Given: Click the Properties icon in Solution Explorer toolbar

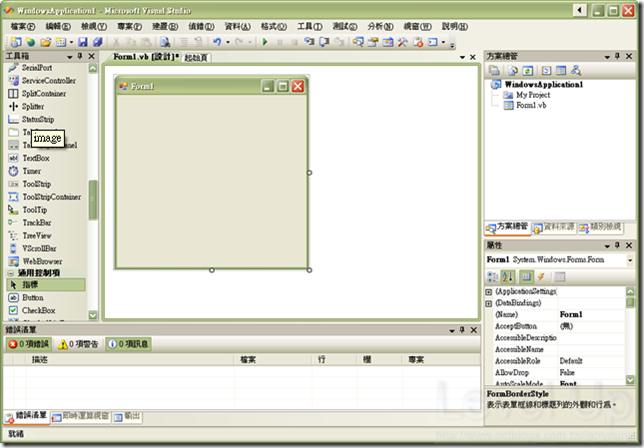Looking at the screenshot, I should pos(494,71).
